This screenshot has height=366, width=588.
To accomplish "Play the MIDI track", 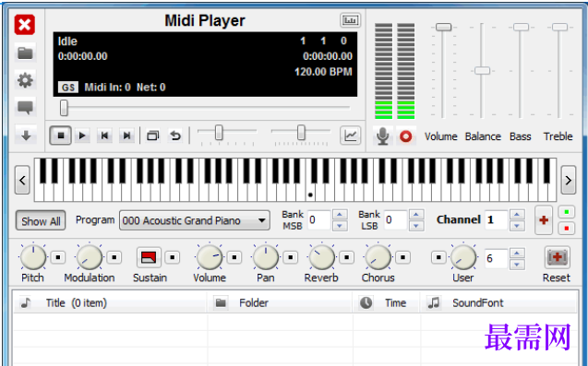I will point(82,136).
